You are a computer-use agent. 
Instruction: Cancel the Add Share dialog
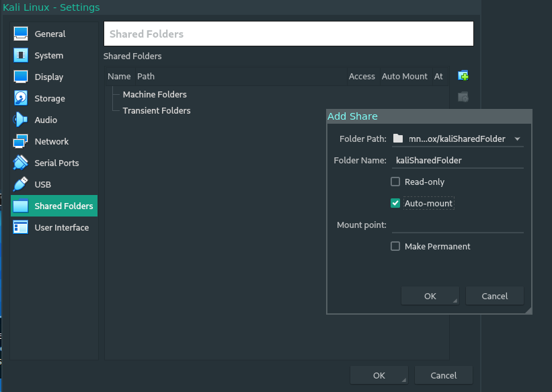[495, 296]
